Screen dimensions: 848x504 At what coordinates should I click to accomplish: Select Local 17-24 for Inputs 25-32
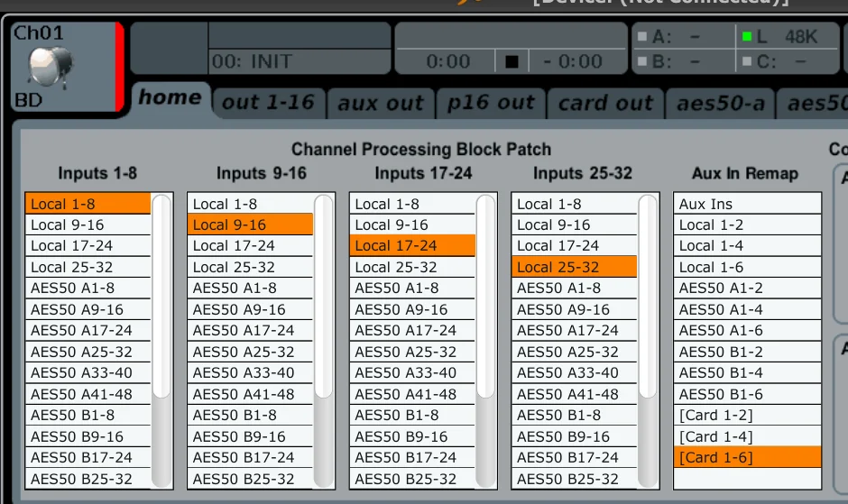point(575,246)
